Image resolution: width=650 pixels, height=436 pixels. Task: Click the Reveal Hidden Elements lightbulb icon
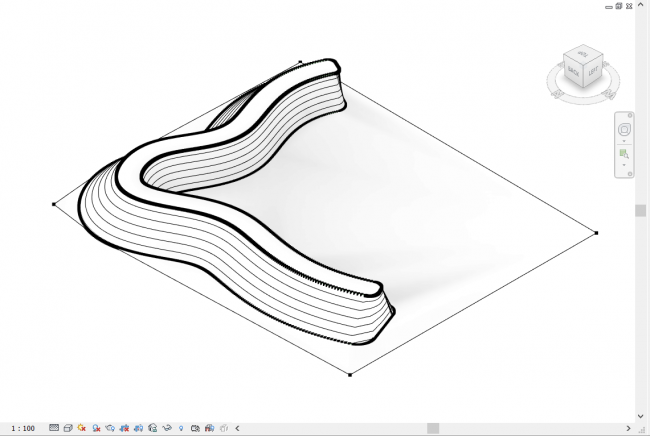coord(181,428)
